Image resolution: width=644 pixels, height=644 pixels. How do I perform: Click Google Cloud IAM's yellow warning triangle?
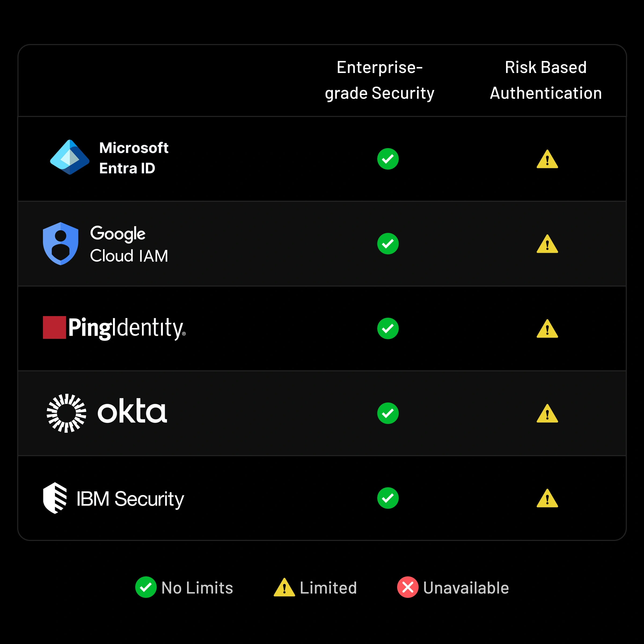pyautogui.click(x=547, y=244)
